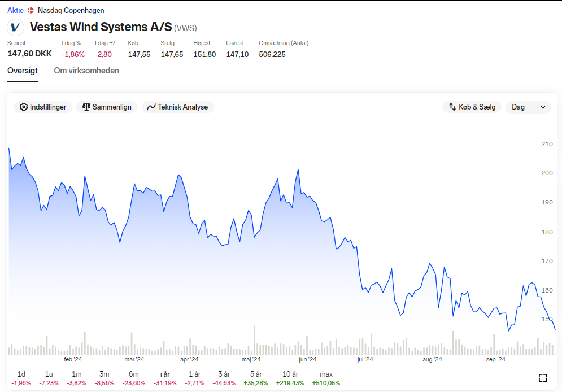The image size is (562, 392).
Task: Click the 200 price axis label
Action: tap(547, 173)
